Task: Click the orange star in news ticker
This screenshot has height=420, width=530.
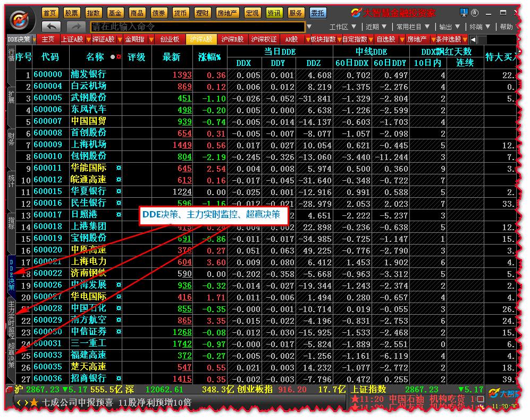Action: coord(34,402)
